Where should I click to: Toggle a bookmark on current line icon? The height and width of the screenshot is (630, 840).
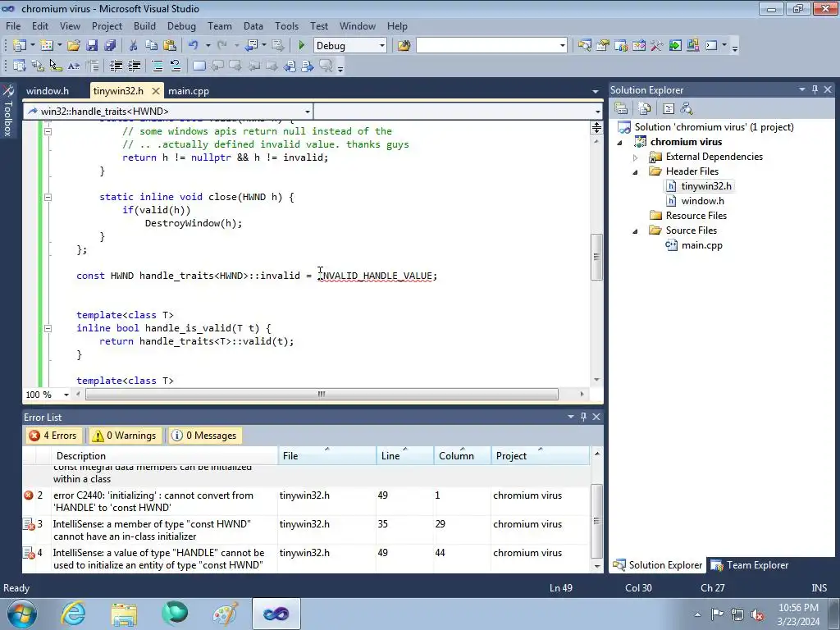click(x=199, y=66)
